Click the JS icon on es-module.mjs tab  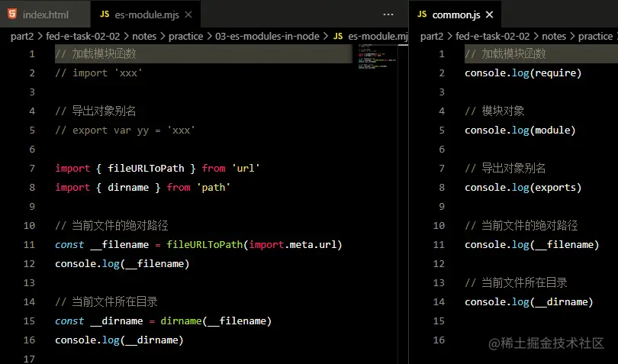105,14
